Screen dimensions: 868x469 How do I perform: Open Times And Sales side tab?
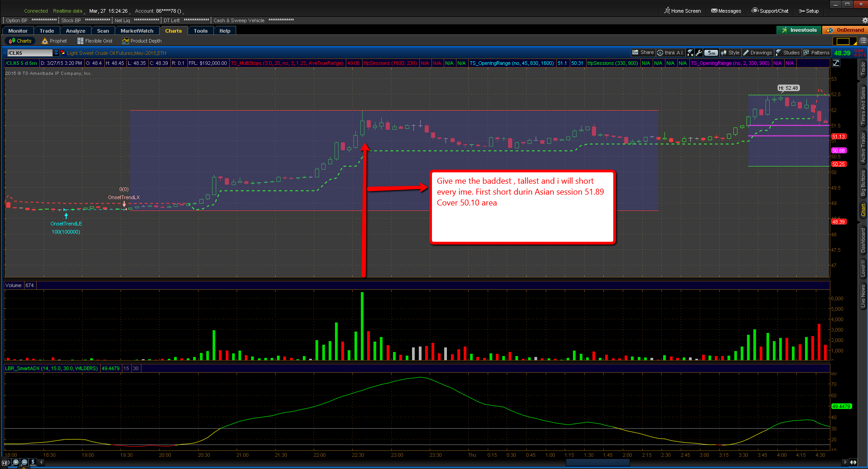863,106
